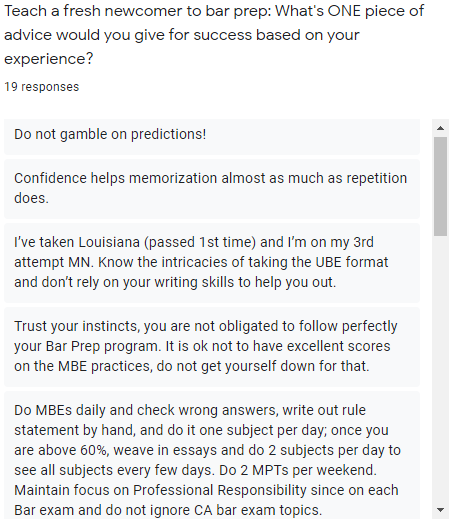
Task: Click the '19 responses' count label
Action: tap(42, 87)
